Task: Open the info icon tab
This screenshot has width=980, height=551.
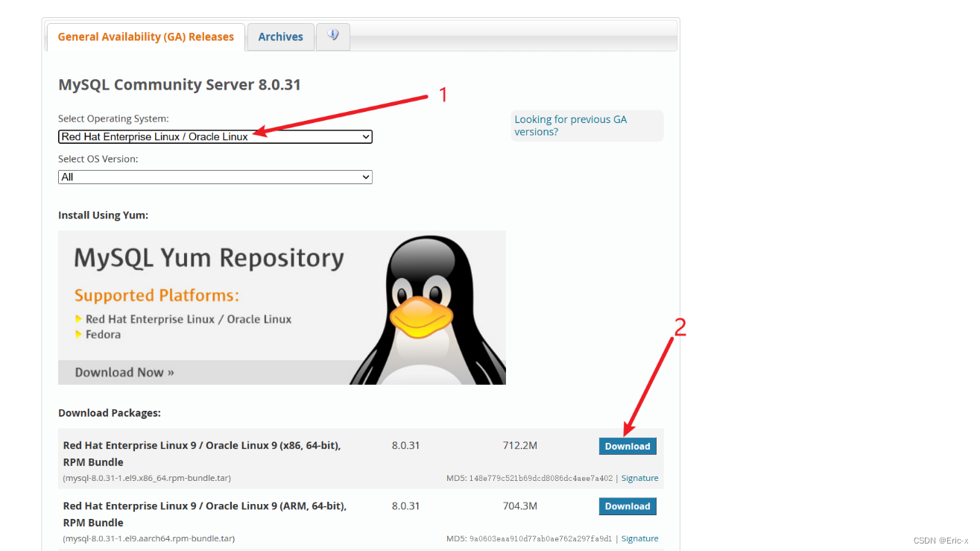Action: click(332, 37)
